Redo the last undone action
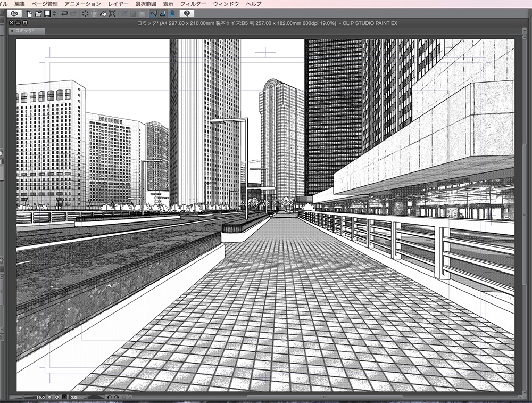 (x=73, y=13)
